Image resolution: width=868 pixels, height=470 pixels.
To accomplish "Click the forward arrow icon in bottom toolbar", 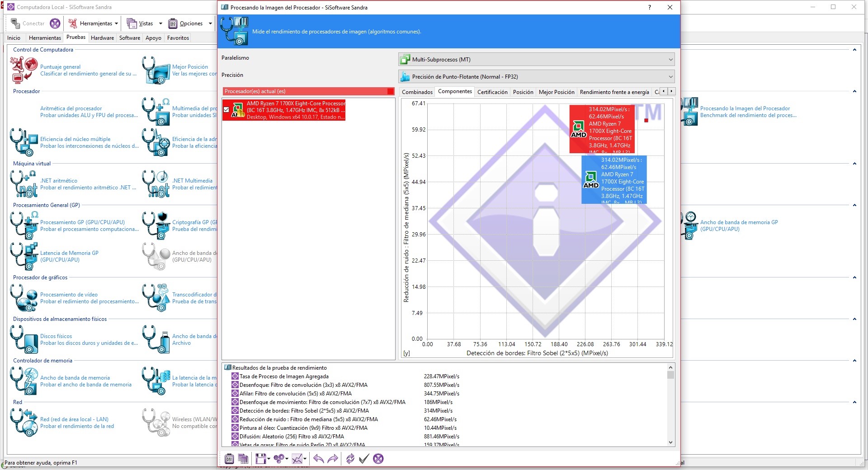I will click(x=333, y=459).
